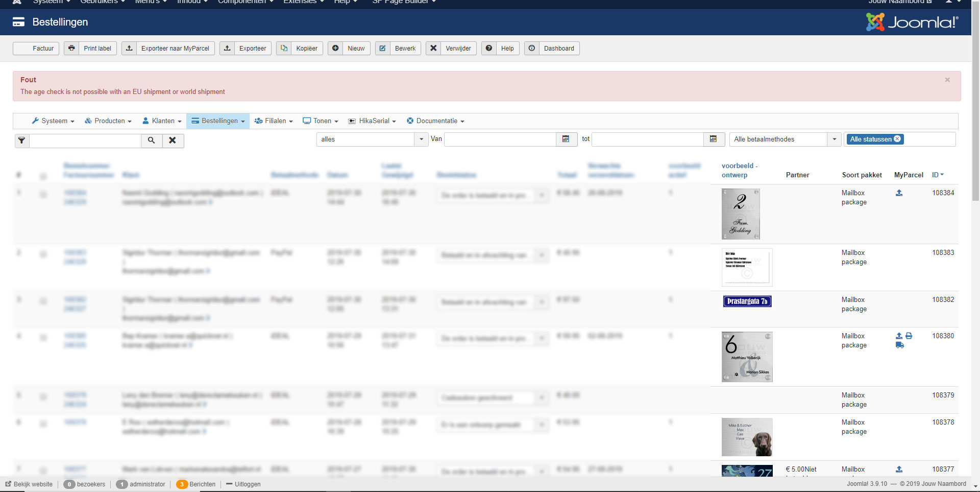Open the Van date calendar picker
The width and height of the screenshot is (980, 492).
[x=566, y=139]
